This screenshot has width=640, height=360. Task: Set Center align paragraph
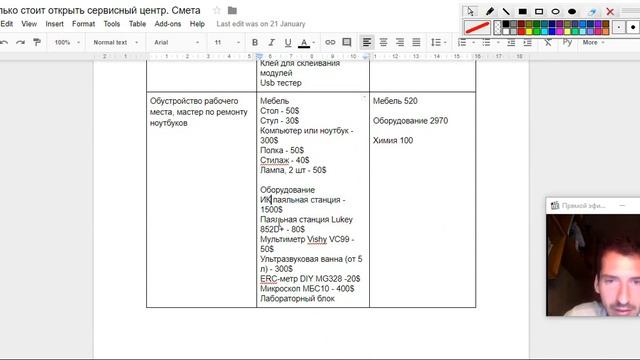click(x=383, y=42)
